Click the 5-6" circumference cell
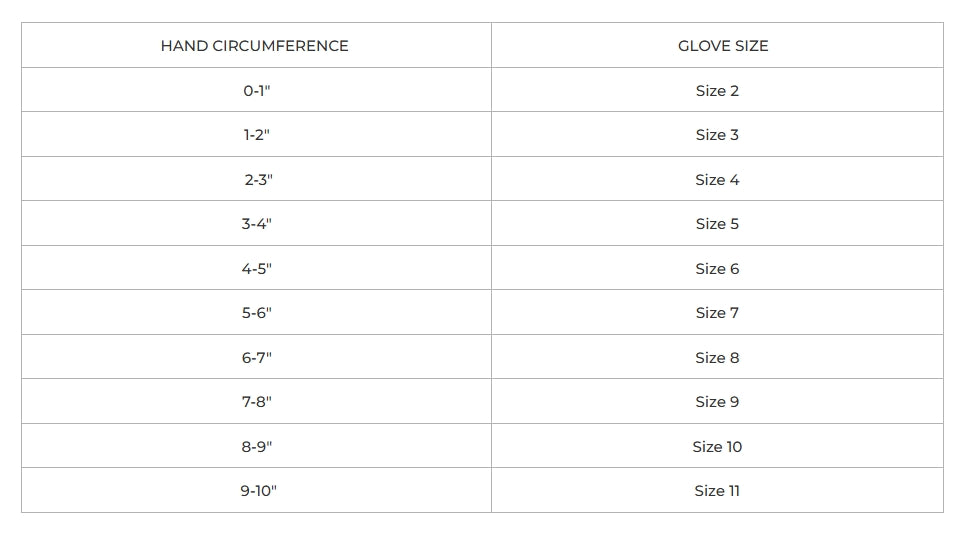 [x=257, y=313]
